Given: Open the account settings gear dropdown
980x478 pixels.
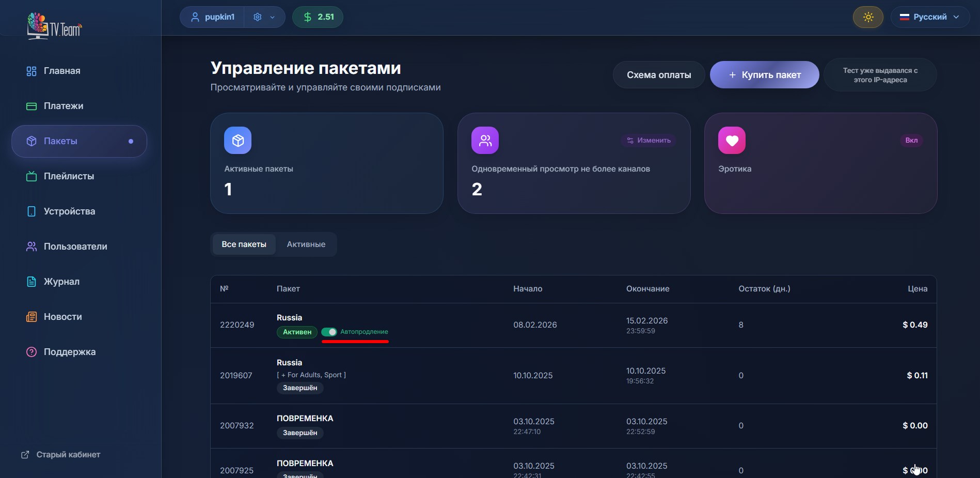Looking at the screenshot, I should tap(264, 17).
